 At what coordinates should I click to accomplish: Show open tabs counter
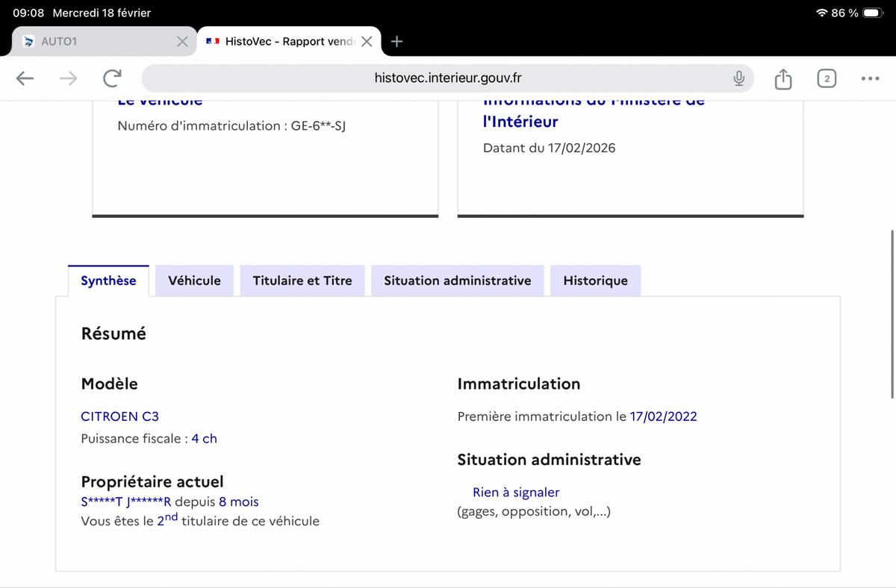pos(827,78)
